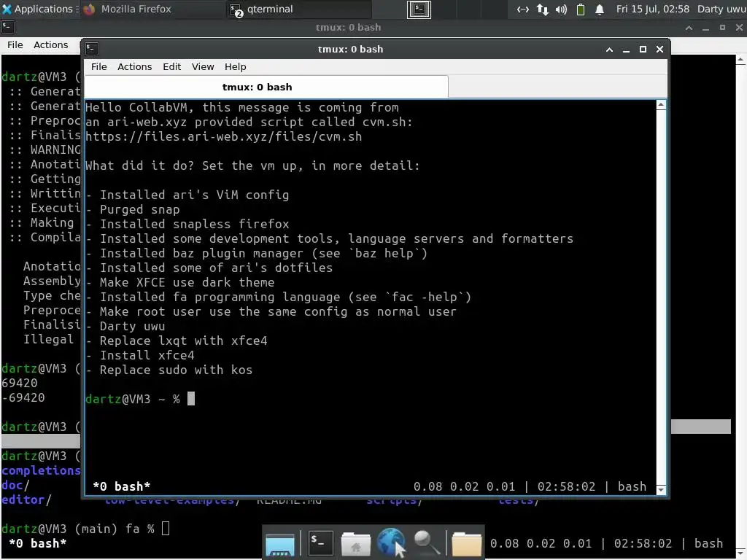Maximize the front tmux window
Viewport: 747px width, 560px height.
[x=643, y=50]
